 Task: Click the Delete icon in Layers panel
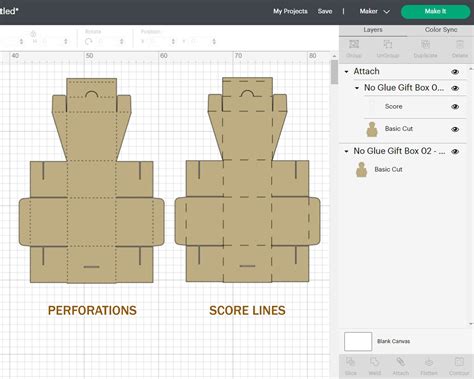pyautogui.click(x=460, y=44)
